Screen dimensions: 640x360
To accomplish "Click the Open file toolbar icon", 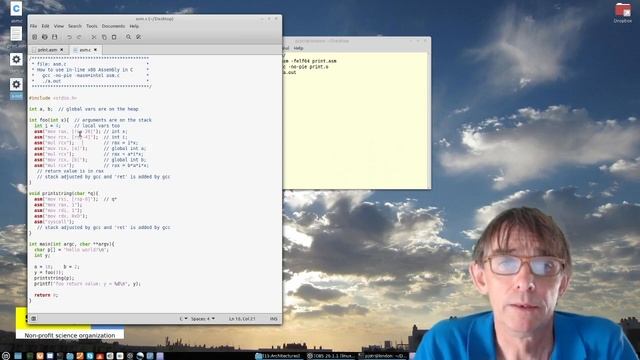I will (44, 37).
